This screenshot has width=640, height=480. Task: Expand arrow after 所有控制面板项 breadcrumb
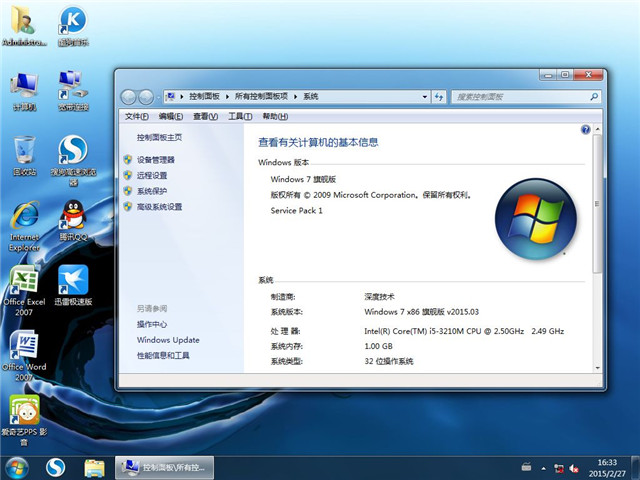point(296,97)
